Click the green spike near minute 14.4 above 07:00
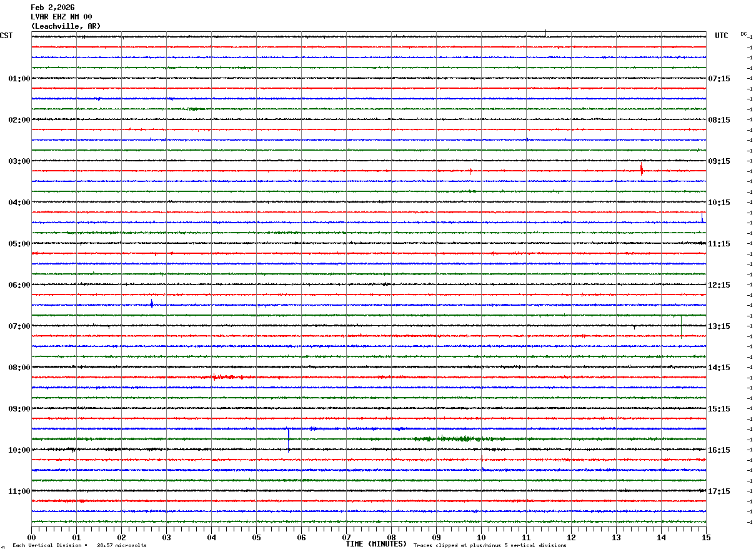 [681, 326]
